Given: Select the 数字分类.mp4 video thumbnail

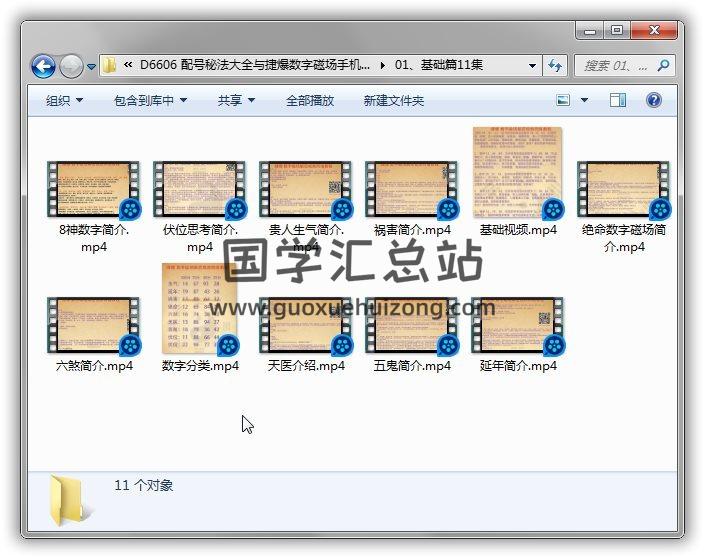Looking at the screenshot, I should tap(200, 309).
